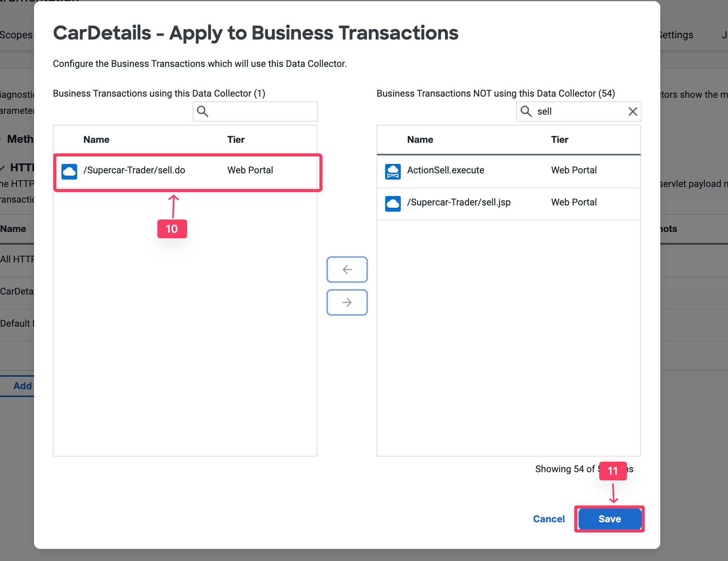The image size is (728, 561).
Task: Click the left arrow move button
Action: coord(347,270)
